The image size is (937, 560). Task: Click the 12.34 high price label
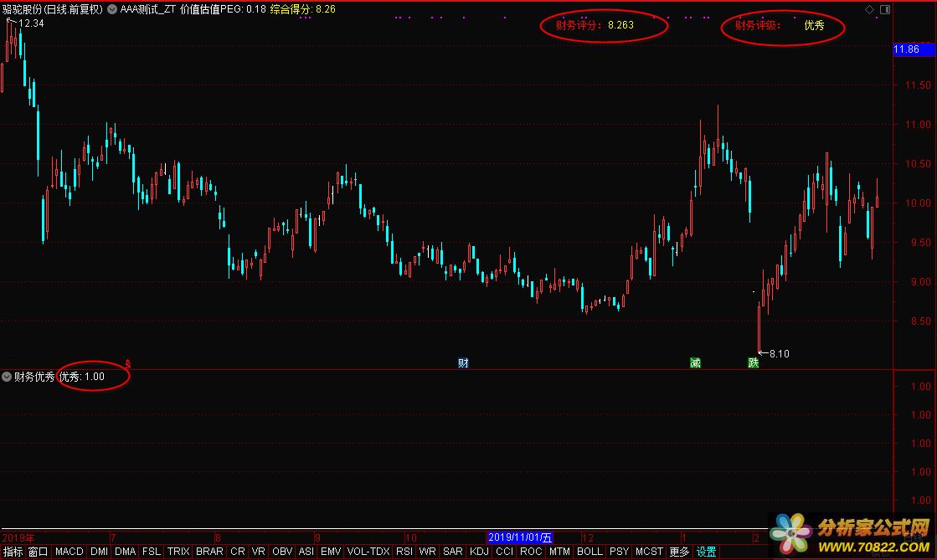[31, 23]
